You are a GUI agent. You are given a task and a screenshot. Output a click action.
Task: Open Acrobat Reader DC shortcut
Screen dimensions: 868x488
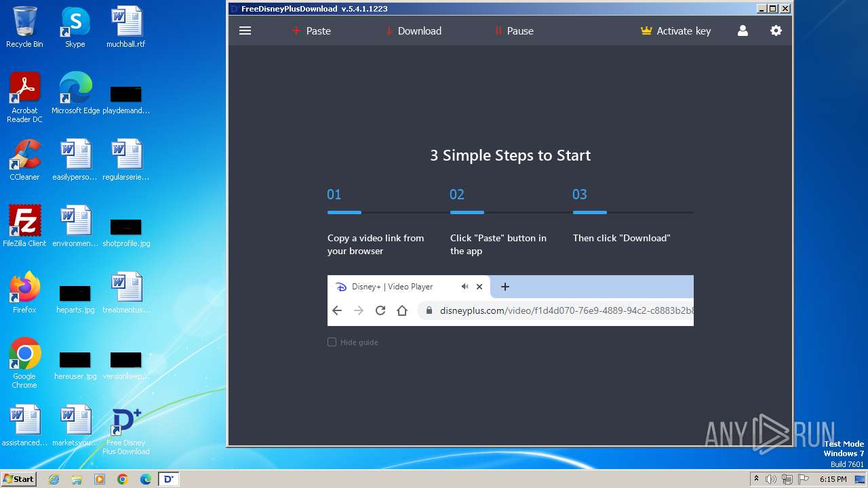click(x=24, y=98)
